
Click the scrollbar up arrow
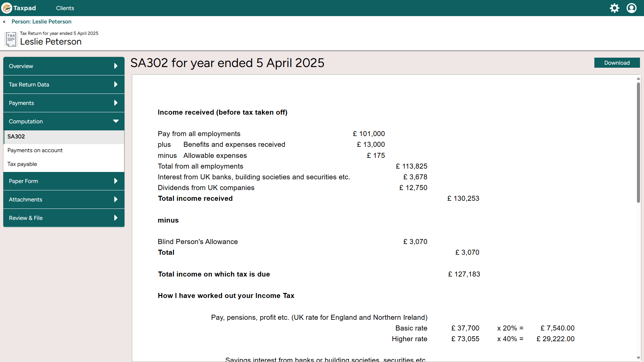point(638,78)
